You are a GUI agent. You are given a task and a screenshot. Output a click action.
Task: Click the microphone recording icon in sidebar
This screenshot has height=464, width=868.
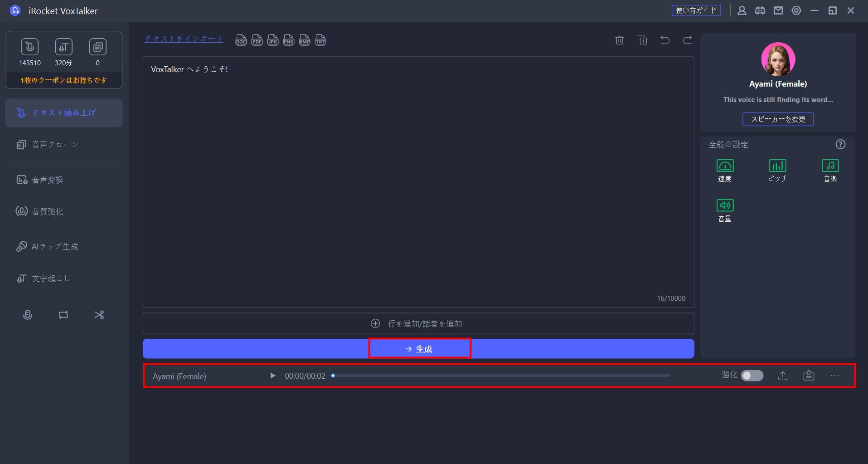pos(28,315)
